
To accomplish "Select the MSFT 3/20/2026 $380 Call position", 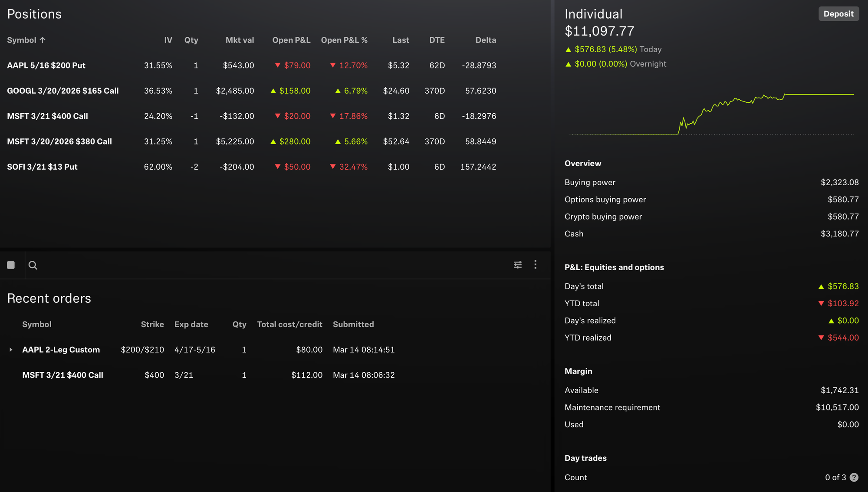I will [252, 141].
